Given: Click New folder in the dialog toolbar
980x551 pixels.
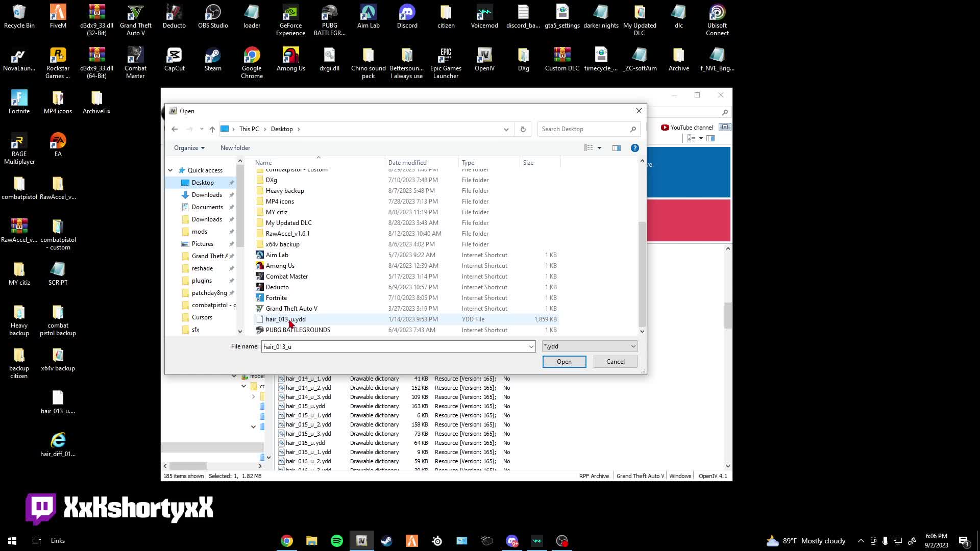Looking at the screenshot, I should click(x=235, y=148).
